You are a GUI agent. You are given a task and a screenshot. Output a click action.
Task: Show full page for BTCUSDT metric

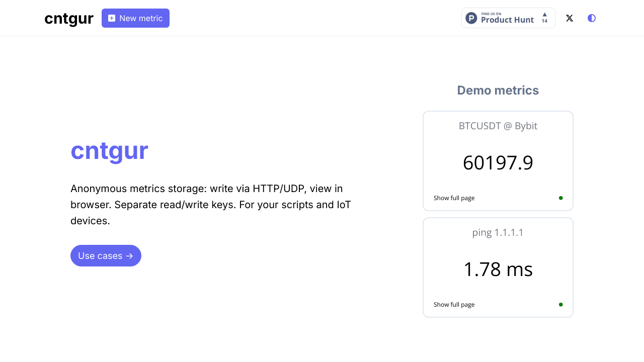pyautogui.click(x=454, y=198)
